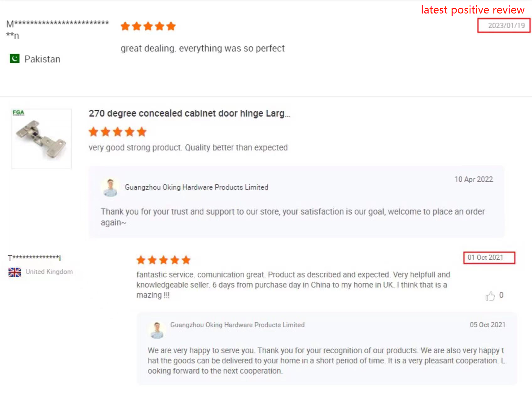Click the United Kingdom flag icon
The image size is (532, 402).
tap(15, 272)
